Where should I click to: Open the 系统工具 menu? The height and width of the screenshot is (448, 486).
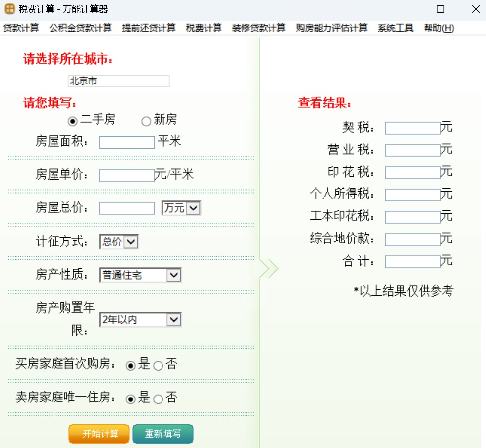click(395, 28)
